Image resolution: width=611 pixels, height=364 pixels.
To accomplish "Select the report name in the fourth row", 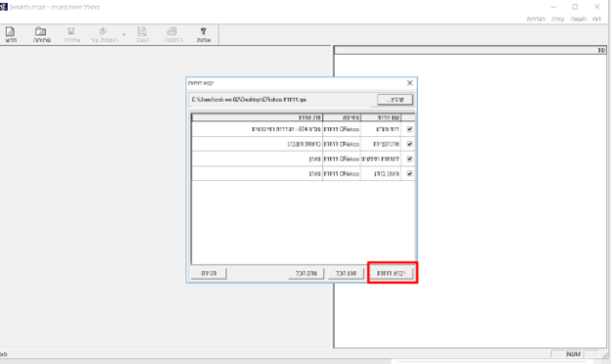I will click(387, 173).
